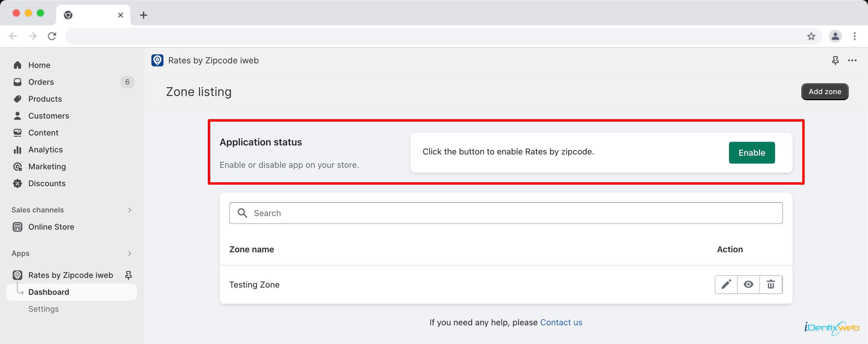Go back in browser history
Image resolution: width=868 pixels, height=344 pixels.
[13, 36]
